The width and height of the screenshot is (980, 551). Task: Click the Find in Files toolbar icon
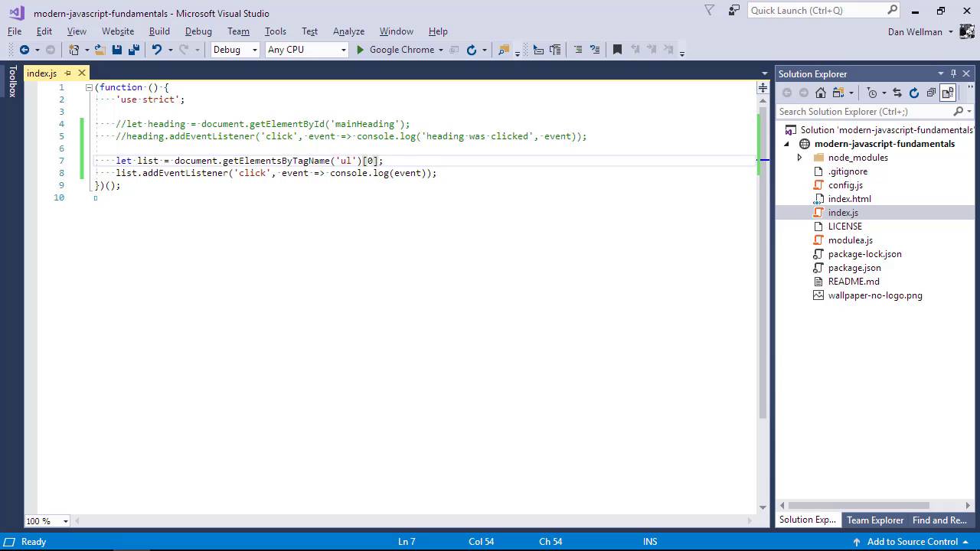[x=504, y=50]
